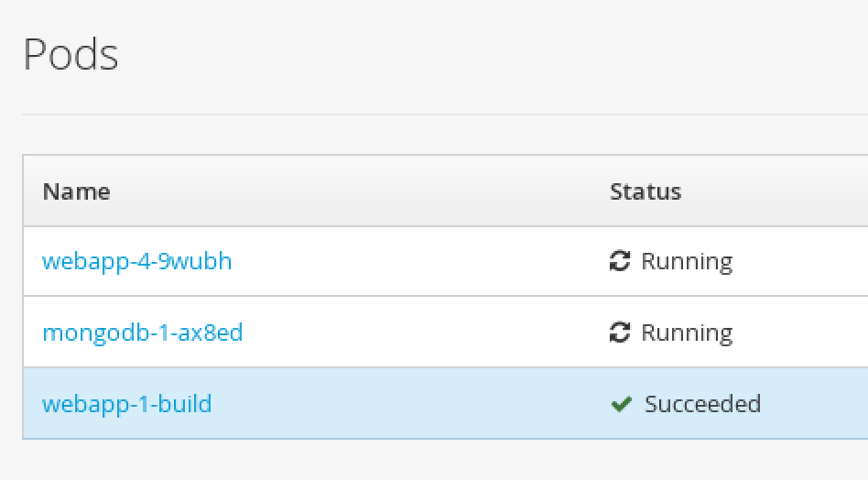868x480 pixels.
Task: Click empty page background below the table
Action: point(434,461)
